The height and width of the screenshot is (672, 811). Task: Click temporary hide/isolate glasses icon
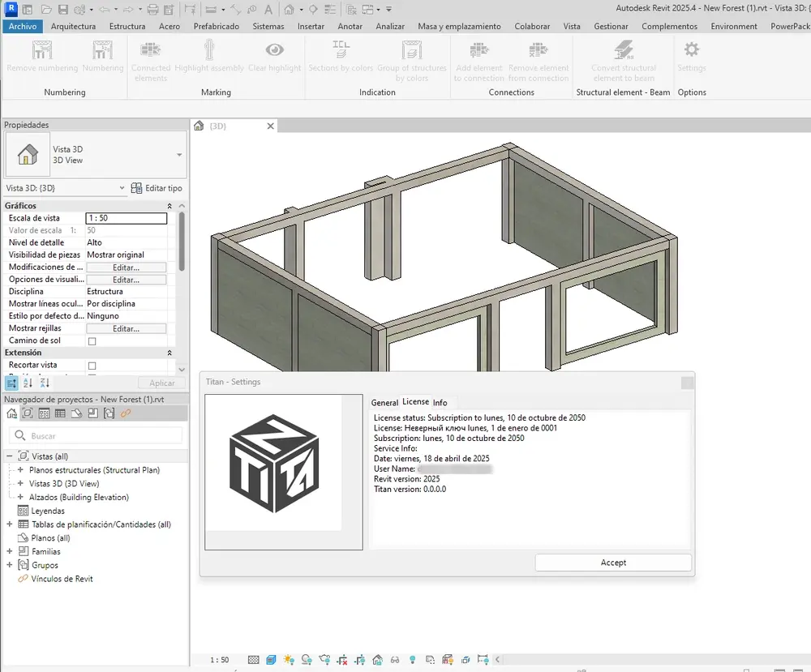pos(395,660)
